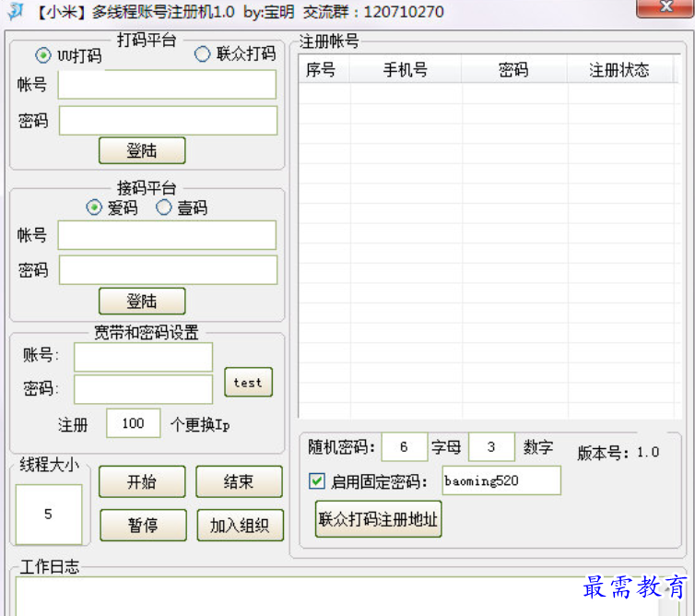Click the 数字 count field showing 3

coord(491,446)
